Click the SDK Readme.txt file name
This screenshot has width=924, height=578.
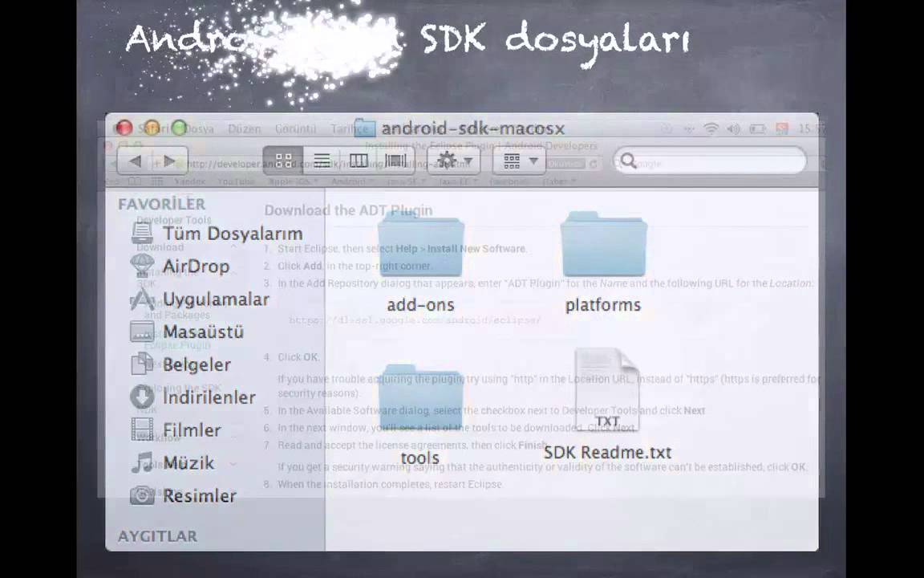[607, 453]
